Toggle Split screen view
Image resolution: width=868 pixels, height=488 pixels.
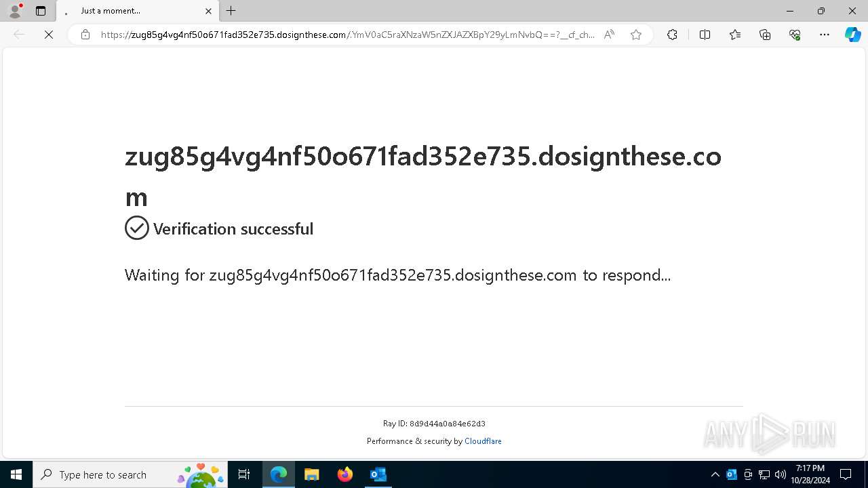coord(705,35)
